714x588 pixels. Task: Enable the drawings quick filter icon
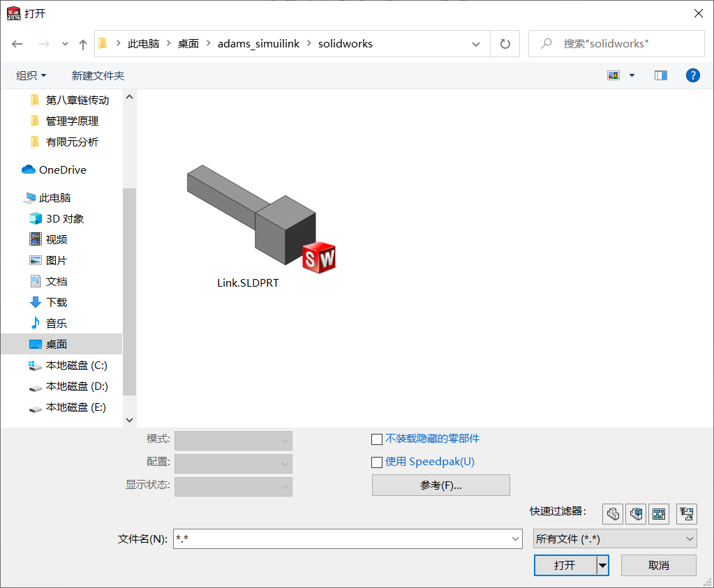click(x=659, y=513)
